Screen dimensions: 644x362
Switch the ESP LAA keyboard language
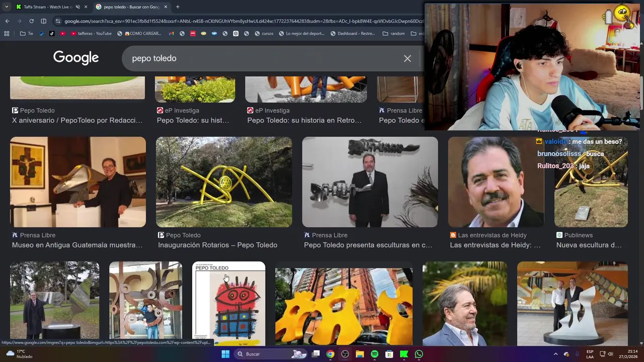(590, 354)
